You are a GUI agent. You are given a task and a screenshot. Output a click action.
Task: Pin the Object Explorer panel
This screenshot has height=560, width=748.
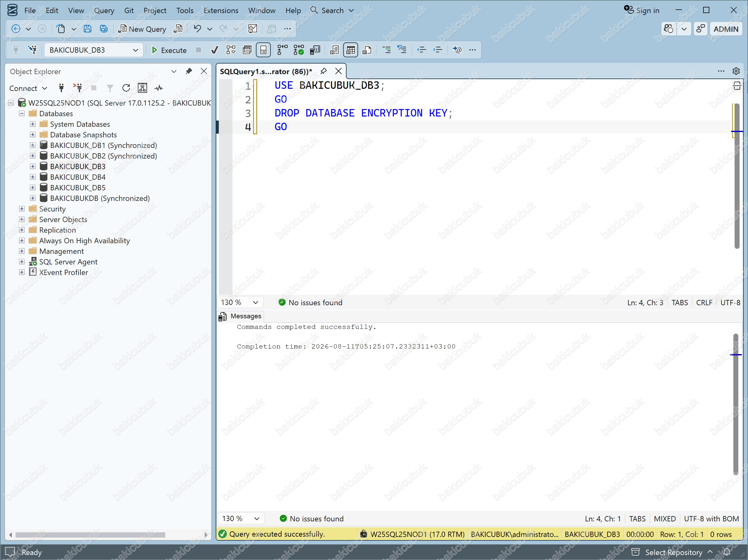point(189,71)
